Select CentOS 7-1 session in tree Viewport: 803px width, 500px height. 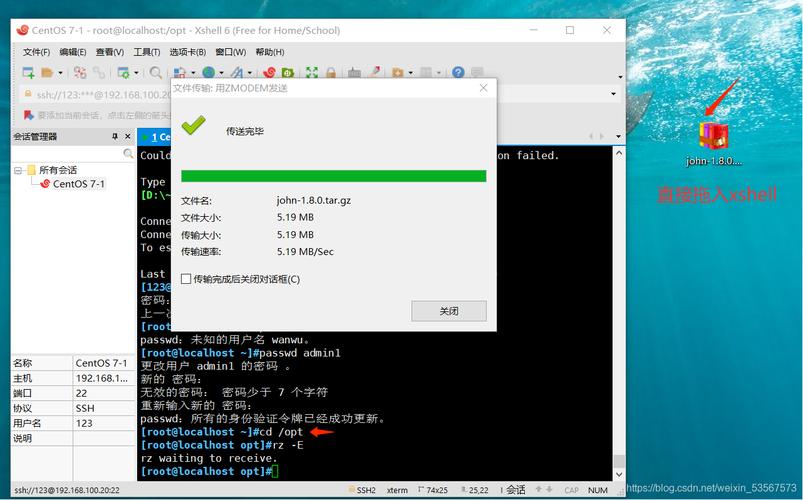coord(78,184)
